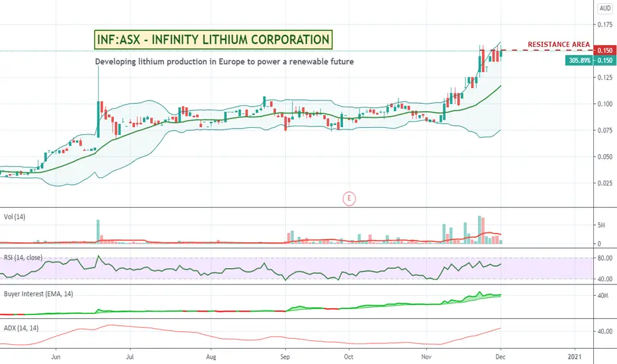Click the 2021 label on time axis
This screenshot has width=617, height=364.
tap(575, 357)
